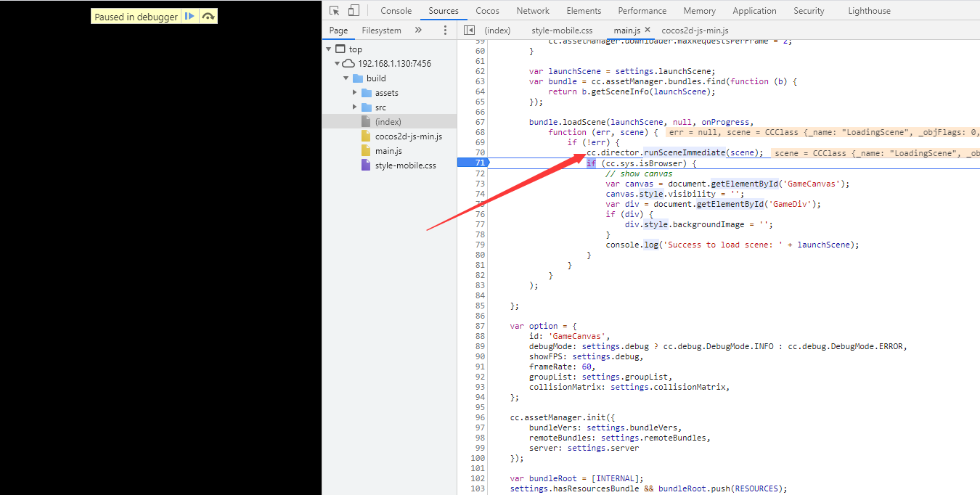The width and height of the screenshot is (980, 495).
Task: Expand the assets folder arrow
Action: coord(355,93)
